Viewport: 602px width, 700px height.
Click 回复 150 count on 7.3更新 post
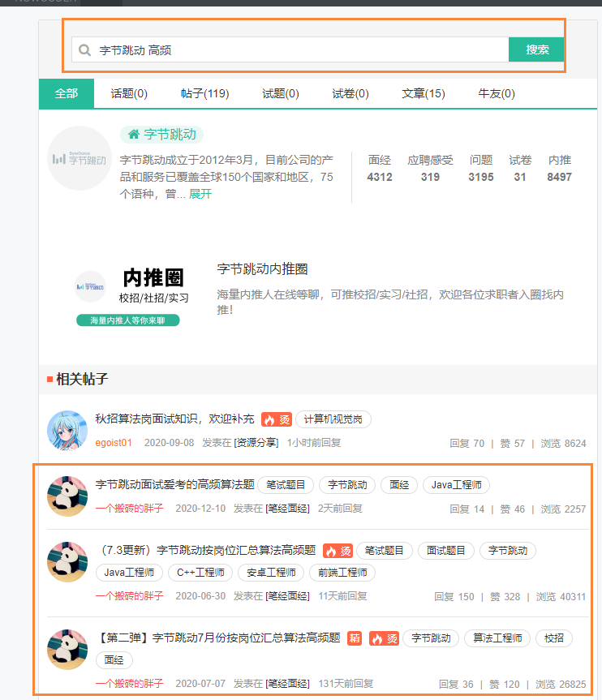tap(454, 596)
